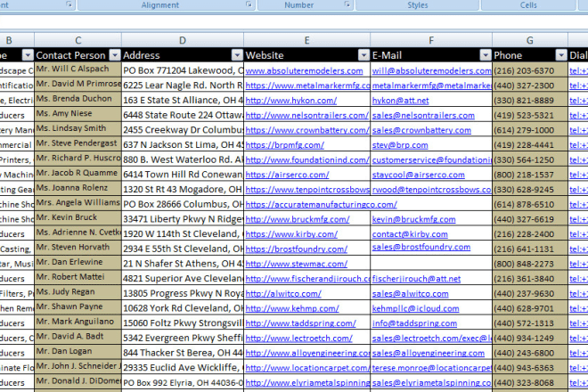Open the bruckmfg.com website link

298,219
